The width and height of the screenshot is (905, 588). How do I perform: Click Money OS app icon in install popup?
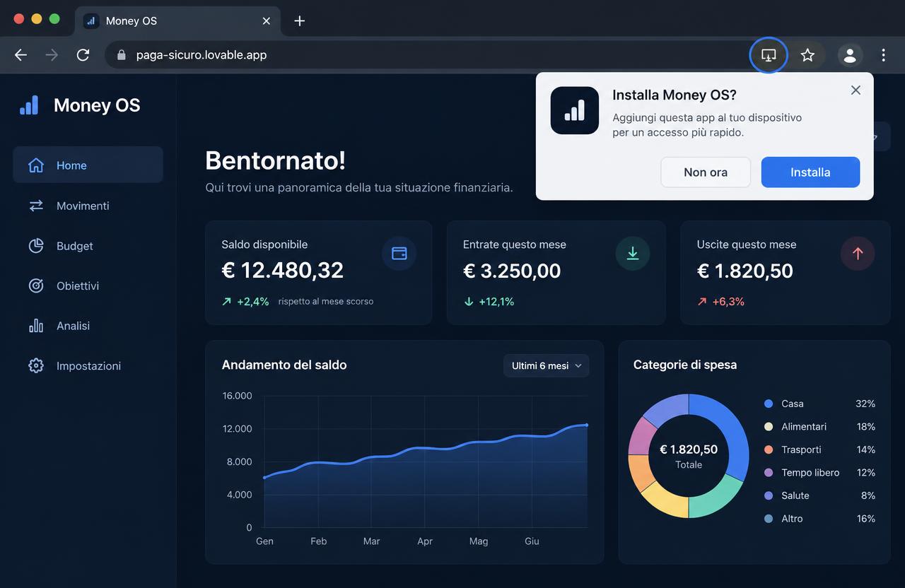point(575,110)
